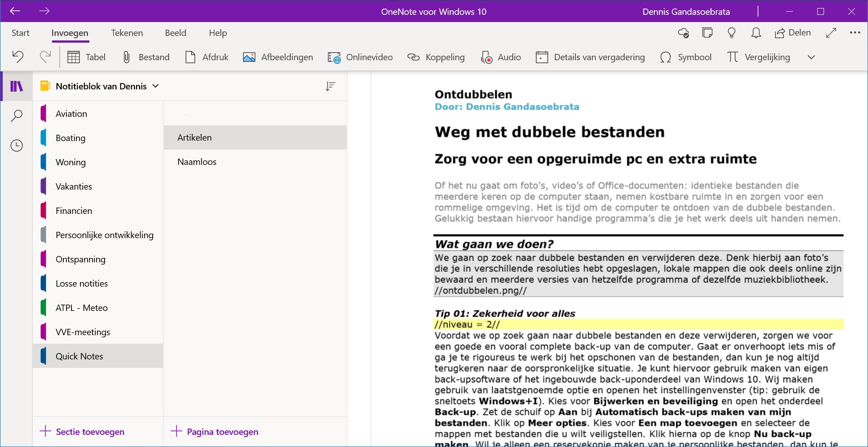Sort pages using the sort icon
The image size is (868, 447).
[x=330, y=86]
